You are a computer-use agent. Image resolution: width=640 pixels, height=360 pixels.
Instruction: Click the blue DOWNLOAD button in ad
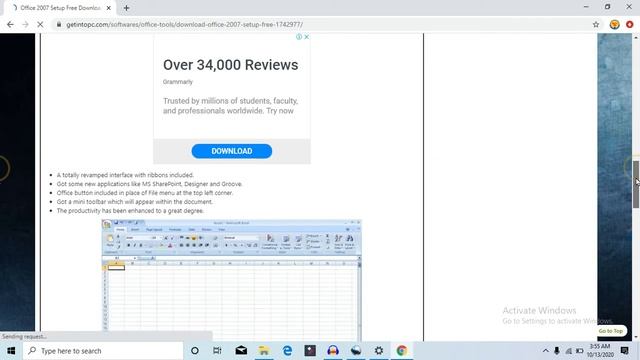[x=231, y=151]
